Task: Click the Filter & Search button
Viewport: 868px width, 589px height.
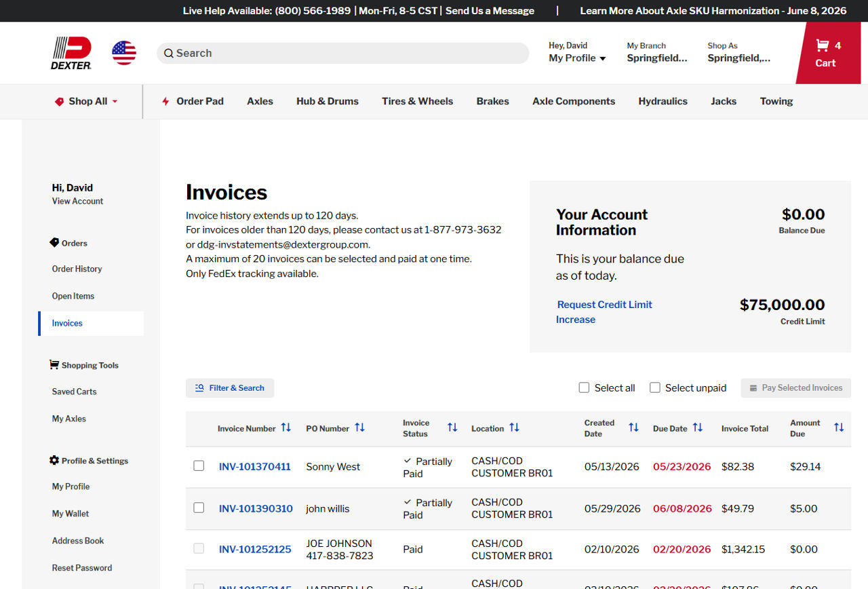Action: (230, 388)
